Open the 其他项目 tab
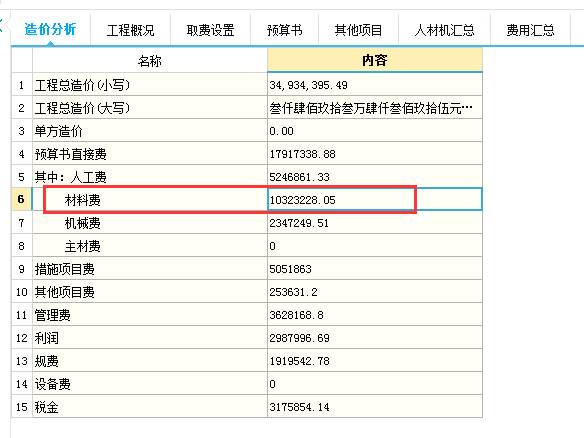Screen dimensions: 584x438 tap(358, 30)
